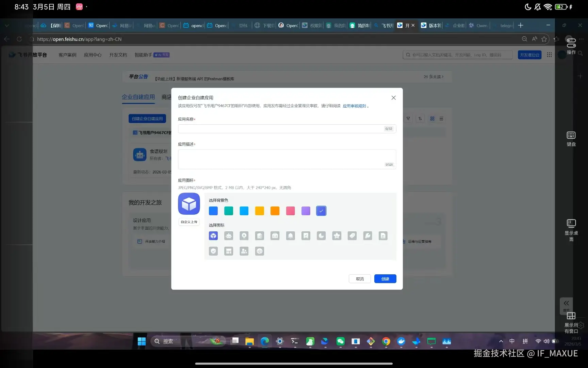Choose the pink background color
The width and height of the screenshot is (588, 368).
point(290,211)
